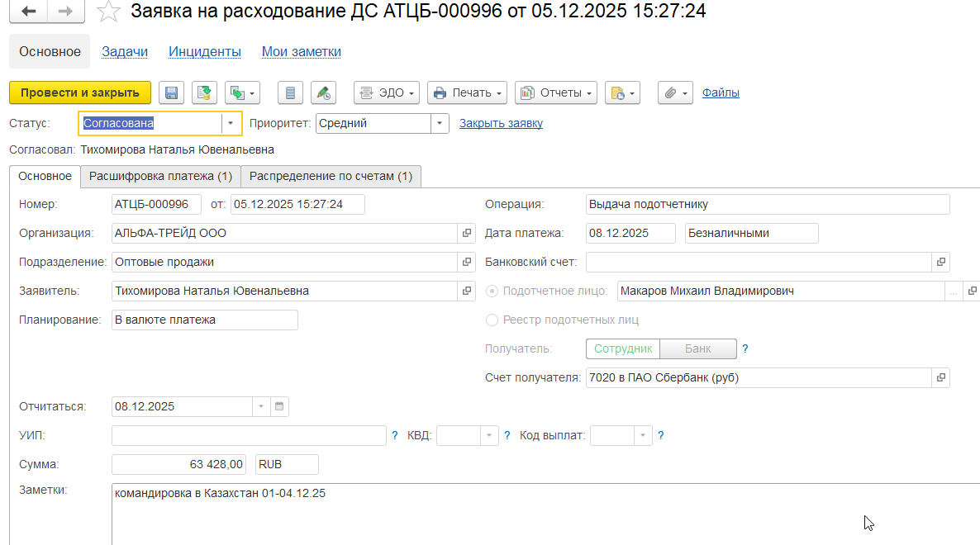Select the inner Основное tab

click(x=45, y=176)
